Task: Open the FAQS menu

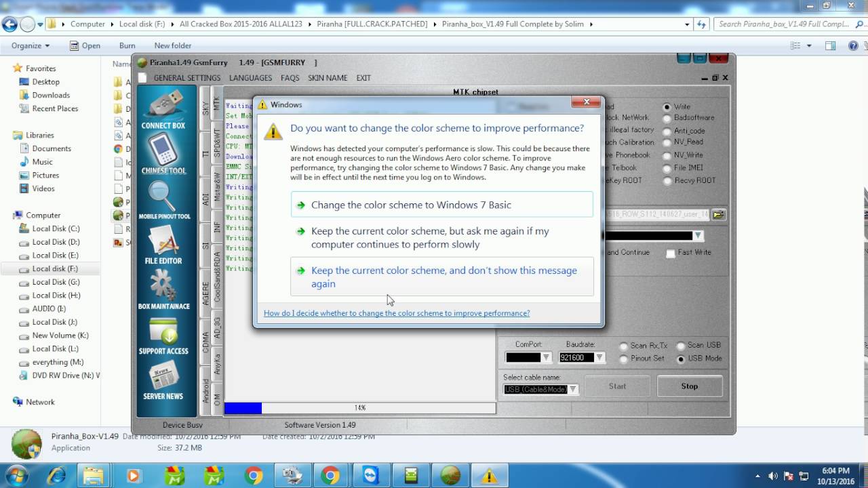Action: point(290,78)
